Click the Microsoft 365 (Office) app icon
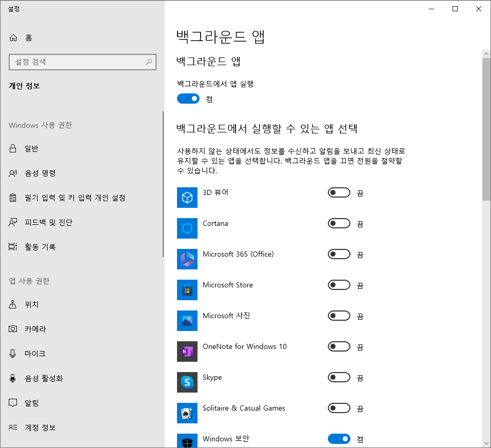491x448 pixels. pyautogui.click(x=187, y=259)
